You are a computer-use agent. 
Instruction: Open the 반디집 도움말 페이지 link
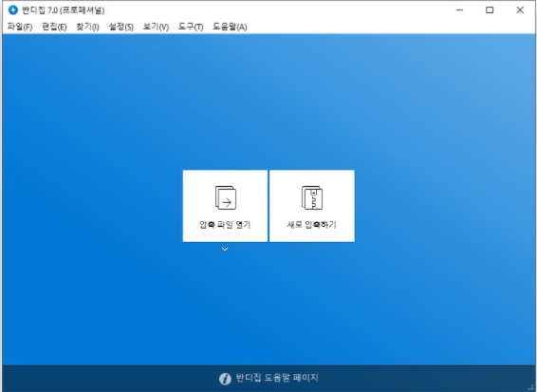point(277,378)
